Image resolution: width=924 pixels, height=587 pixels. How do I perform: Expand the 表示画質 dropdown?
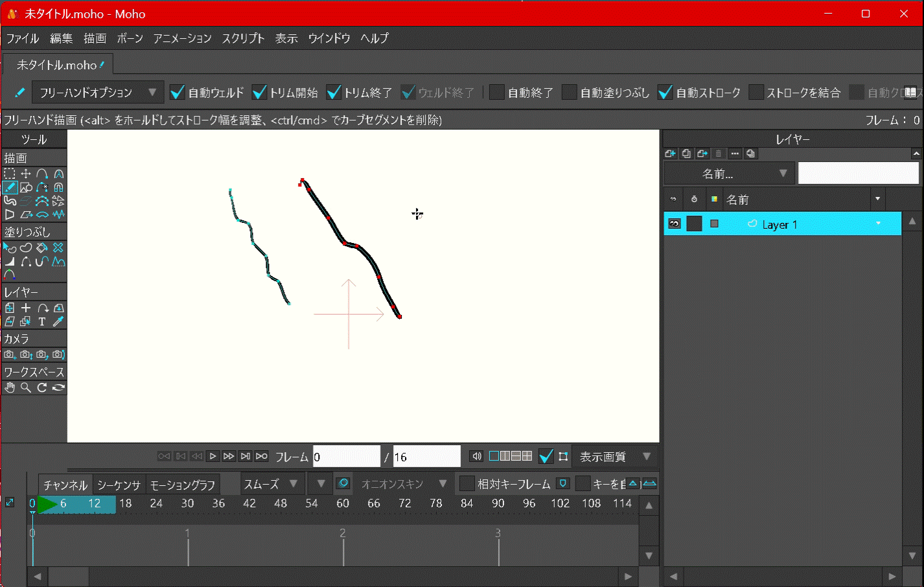click(614, 457)
